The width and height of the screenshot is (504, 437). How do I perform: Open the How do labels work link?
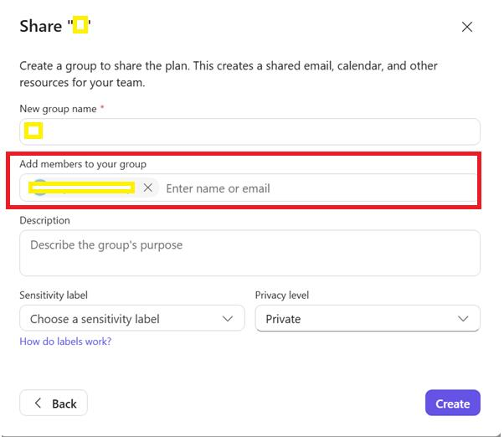(65, 342)
